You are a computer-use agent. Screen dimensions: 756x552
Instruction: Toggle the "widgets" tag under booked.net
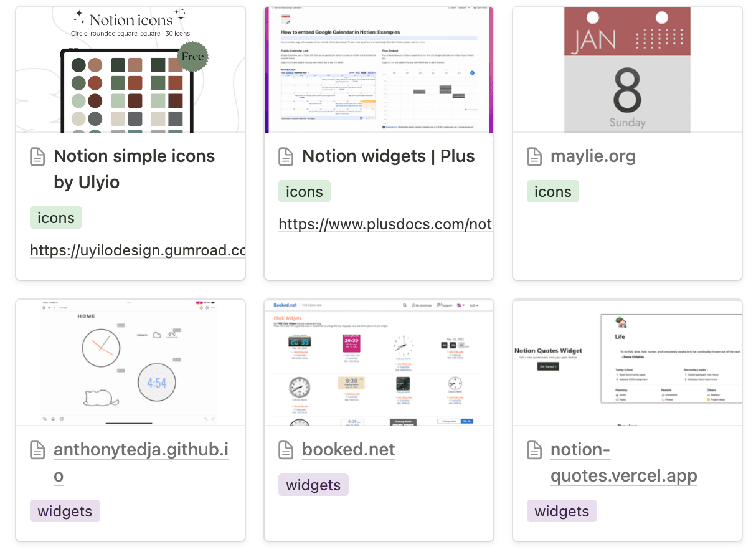(313, 485)
